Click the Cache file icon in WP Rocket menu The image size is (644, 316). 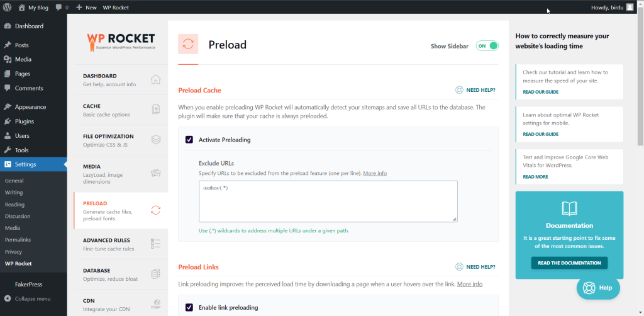click(x=156, y=110)
